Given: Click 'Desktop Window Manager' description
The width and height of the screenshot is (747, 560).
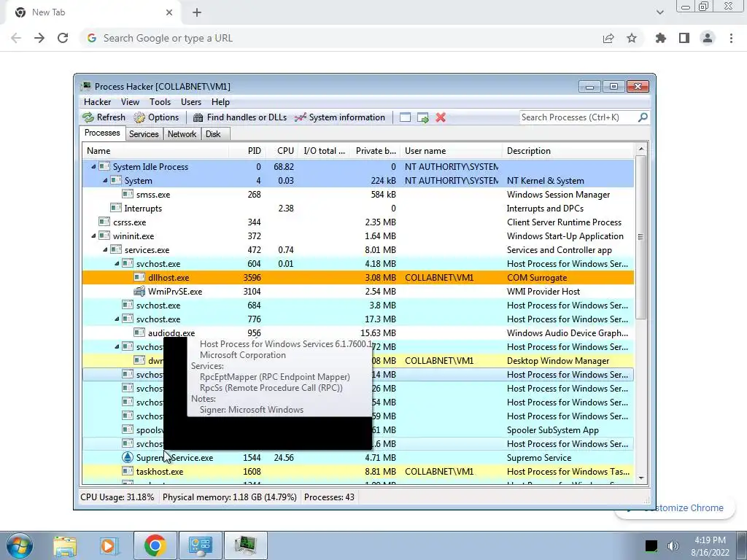Looking at the screenshot, I should [x=558, y=360].
